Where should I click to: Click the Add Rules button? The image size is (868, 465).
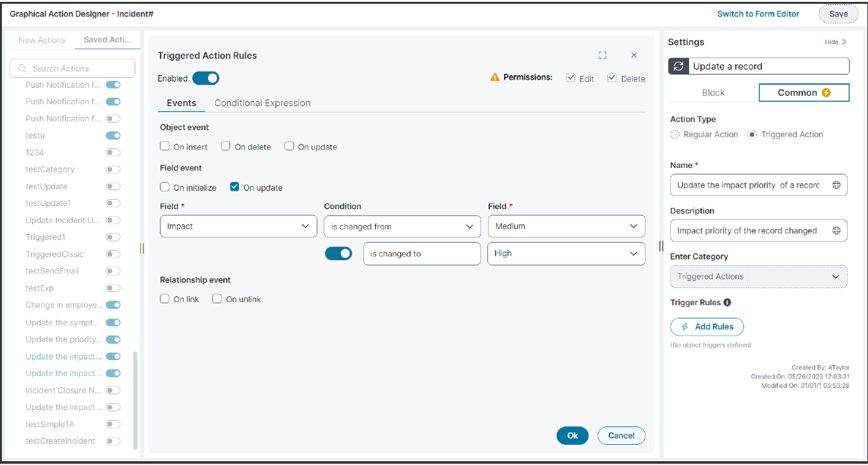point(707,327)
